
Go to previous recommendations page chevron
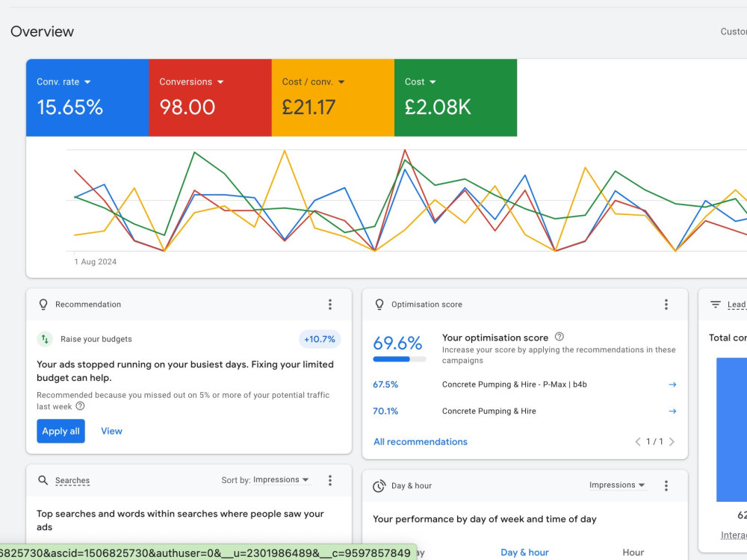tap(637, 441)
